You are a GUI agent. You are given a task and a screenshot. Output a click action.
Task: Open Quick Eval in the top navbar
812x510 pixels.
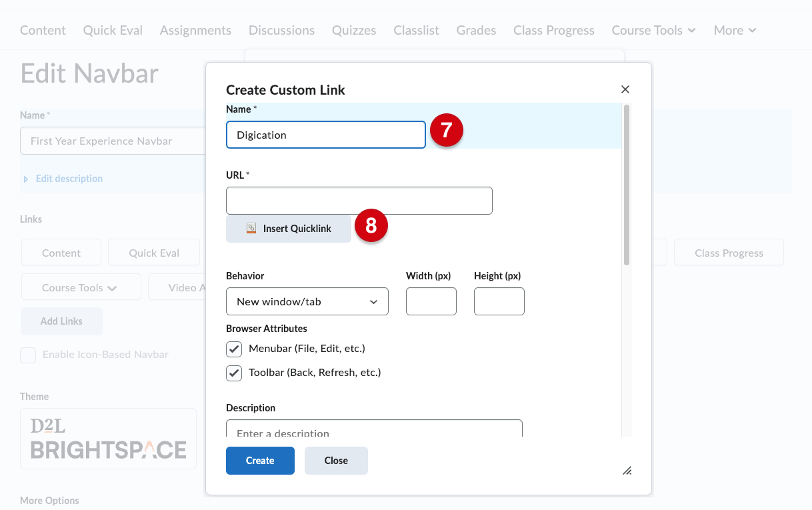coord(113,30)
